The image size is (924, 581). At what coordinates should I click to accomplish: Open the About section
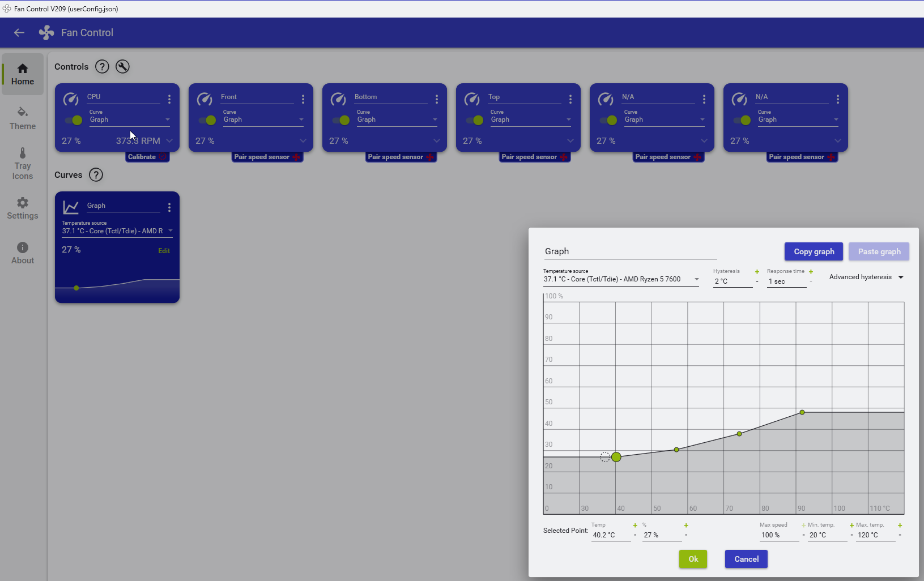(x=23, y=253)
